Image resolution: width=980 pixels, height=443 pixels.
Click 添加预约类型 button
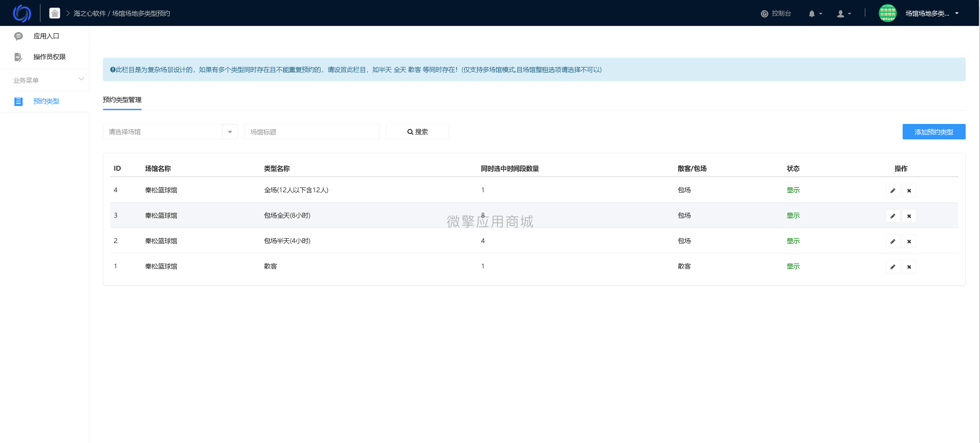(934, 132)
